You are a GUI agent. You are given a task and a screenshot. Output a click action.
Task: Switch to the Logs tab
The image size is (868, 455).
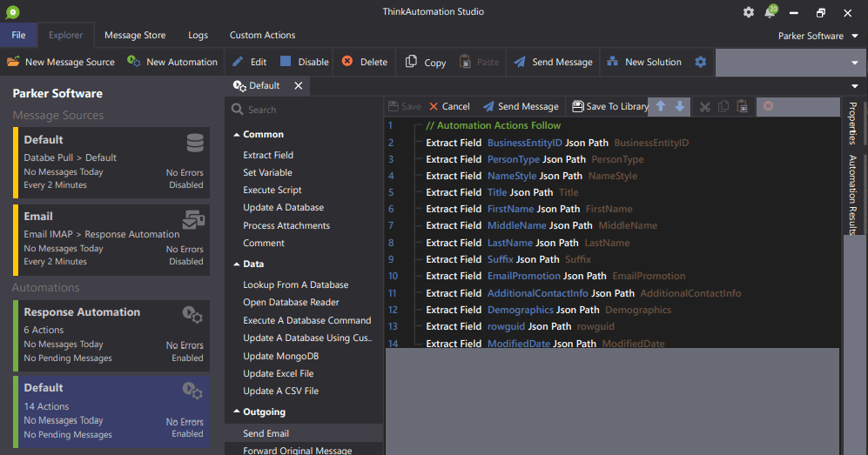[x=198, y=35]
